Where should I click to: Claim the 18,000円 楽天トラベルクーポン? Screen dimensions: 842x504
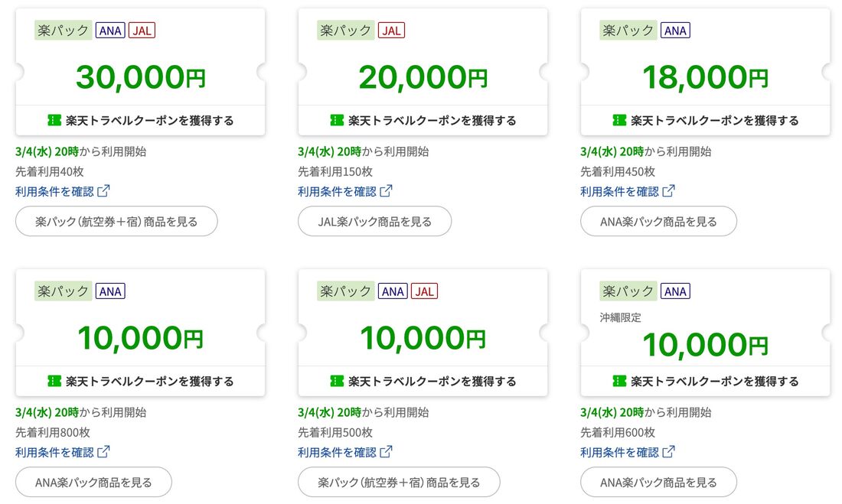tap(705, 119)
